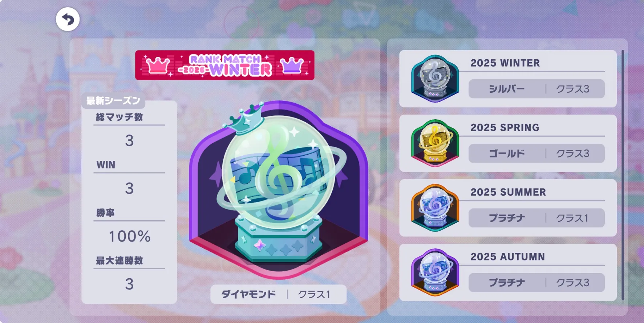Viewport: 644px width, 323px height.
Task: Open the 2025 WINTER season entry
Action: point(508,79)
